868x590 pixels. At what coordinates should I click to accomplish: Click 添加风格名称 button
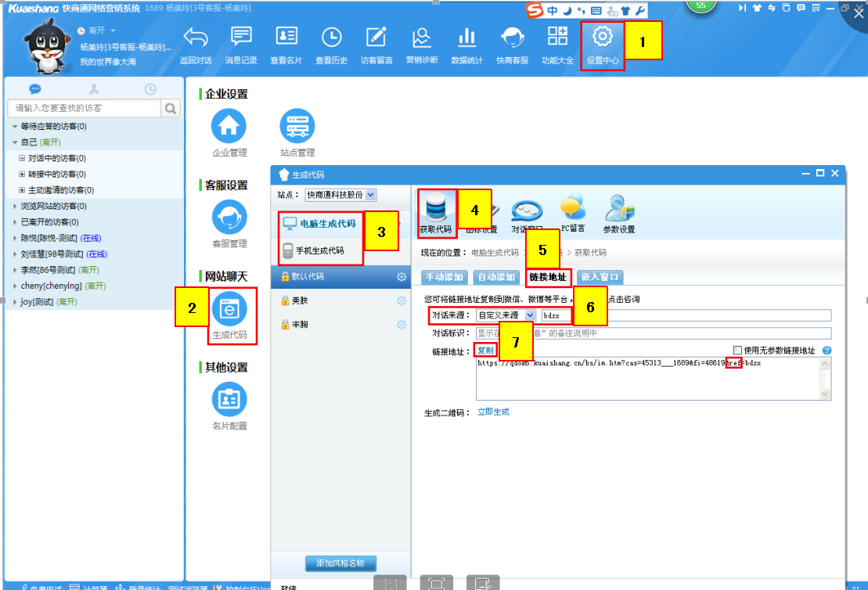[x=340, y=563]
